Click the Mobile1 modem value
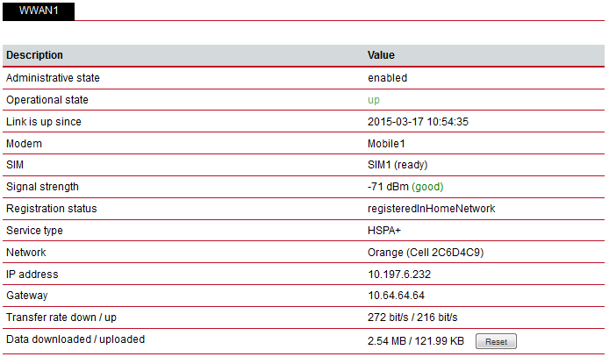Image resolution: width=609 pixels, height=364 pixels. pos(386,144)
